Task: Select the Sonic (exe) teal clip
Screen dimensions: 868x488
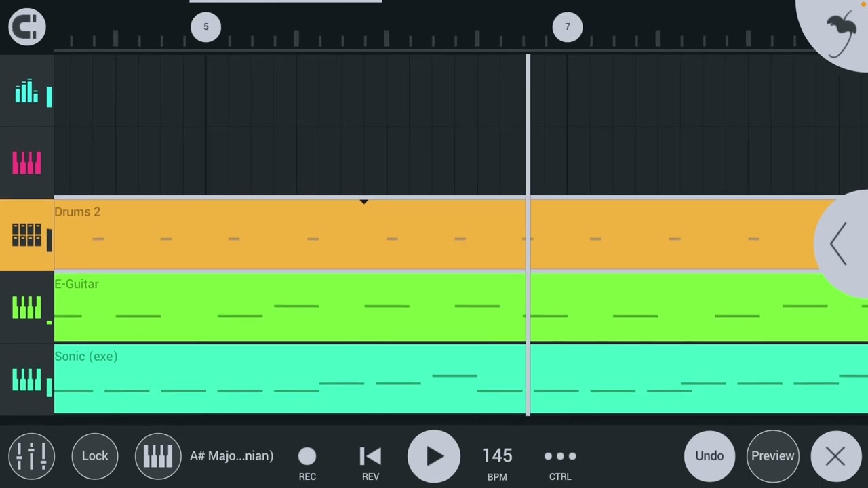Action: click(461, 380)
